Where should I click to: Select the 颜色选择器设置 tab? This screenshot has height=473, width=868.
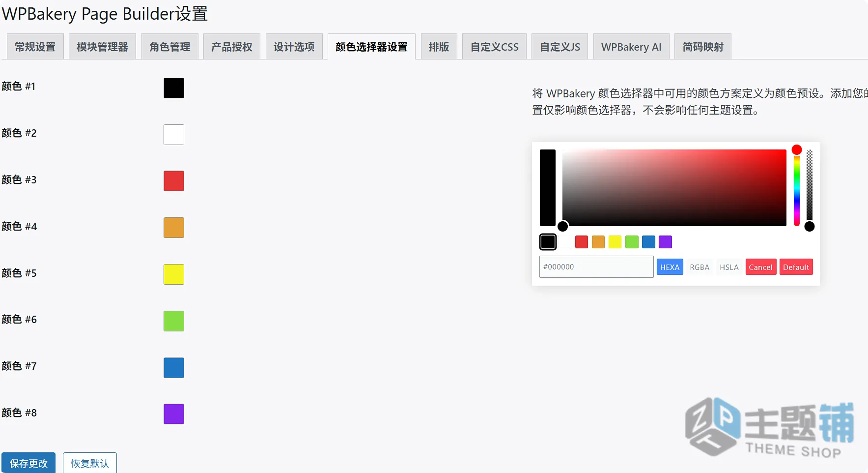pyautogui.click(x=371, y=47)
